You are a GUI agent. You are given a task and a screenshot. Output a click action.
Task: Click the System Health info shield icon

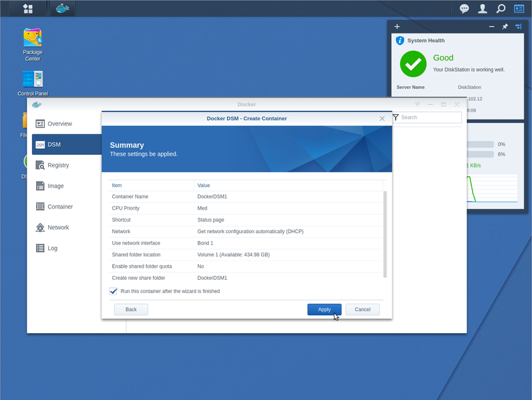click(400, 41)
